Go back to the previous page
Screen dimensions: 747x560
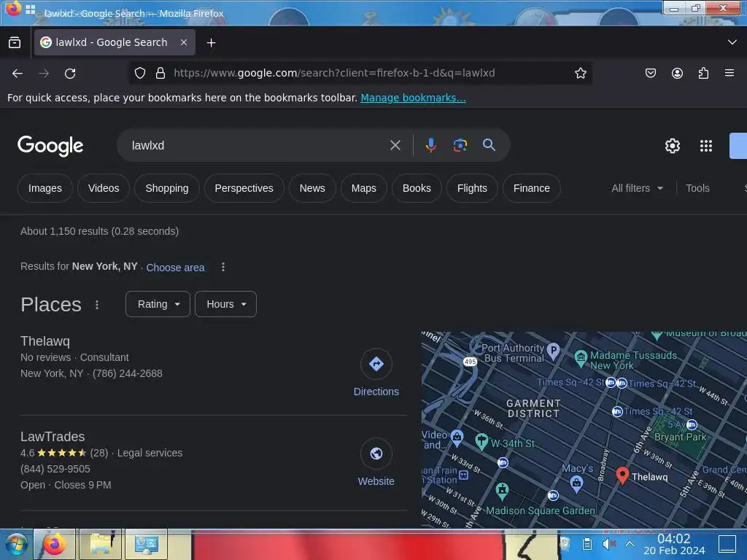tap(18, 74)
